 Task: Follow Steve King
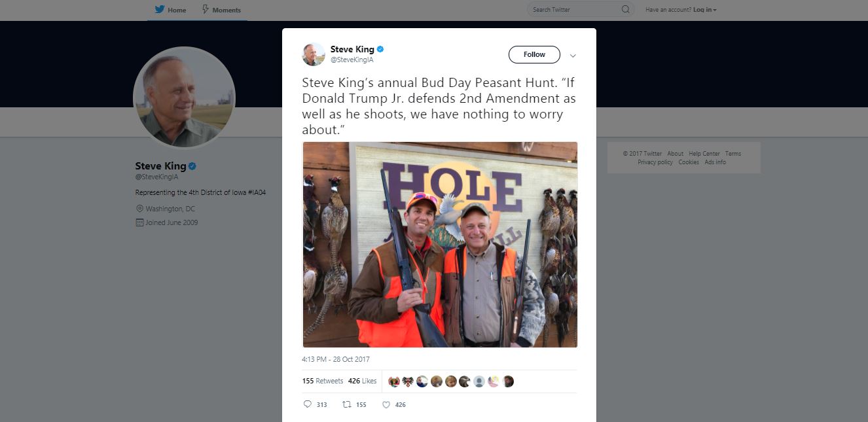coord(534,55)
